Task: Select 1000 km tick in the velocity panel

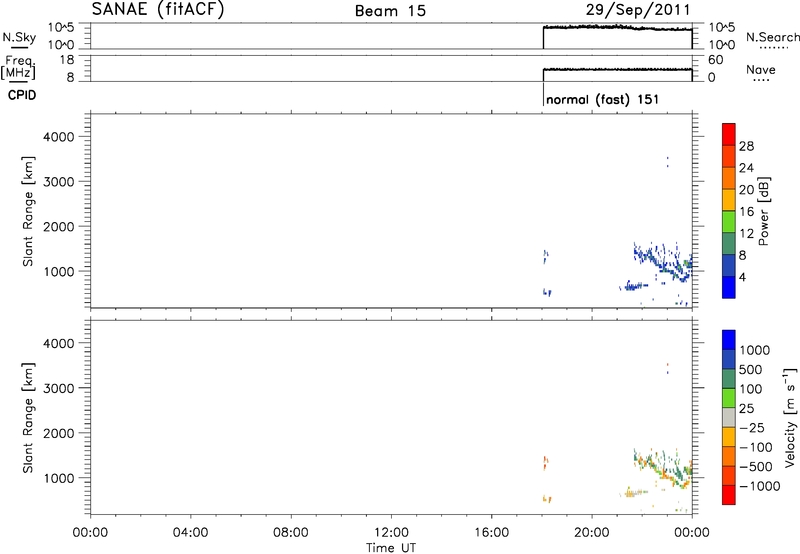Action: (x=59, y=478)
